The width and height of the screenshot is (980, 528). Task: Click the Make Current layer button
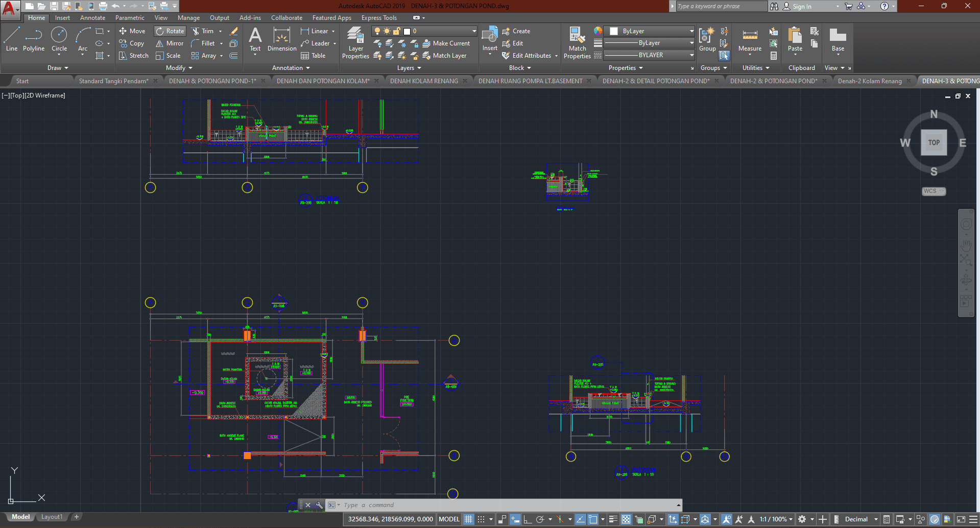coord(446,43)
